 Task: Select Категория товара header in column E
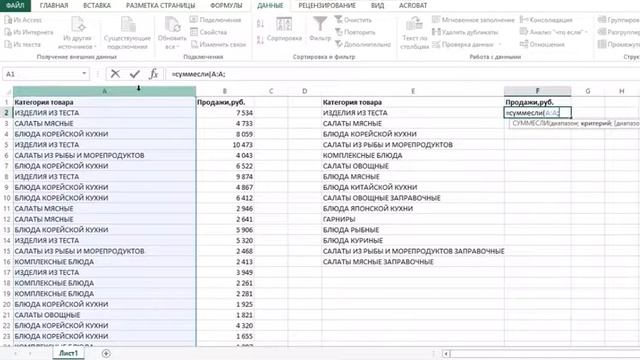(x=413, y=102)
